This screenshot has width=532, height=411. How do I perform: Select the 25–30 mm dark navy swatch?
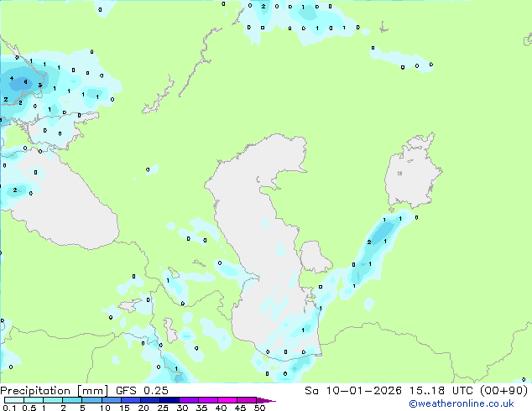click(169, 400)
